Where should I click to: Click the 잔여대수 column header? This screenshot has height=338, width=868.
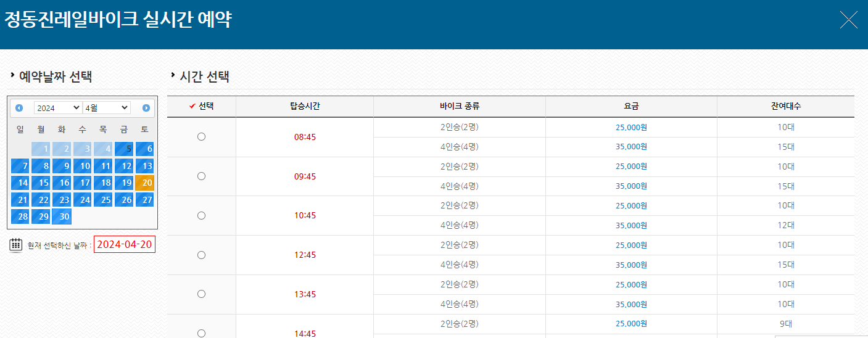[x=786, y=106]
